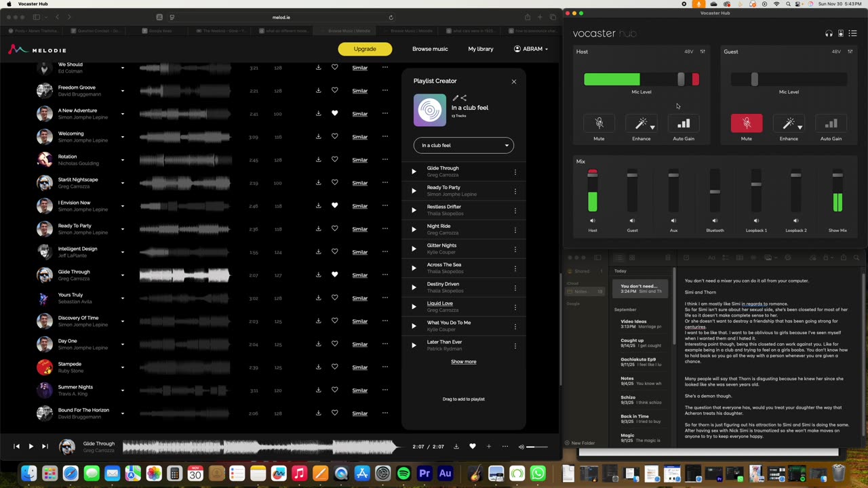The height and width of the screenshot is (488, 868).
Task: Favorite the Welcoming track
Action: (x=334, y=136)
